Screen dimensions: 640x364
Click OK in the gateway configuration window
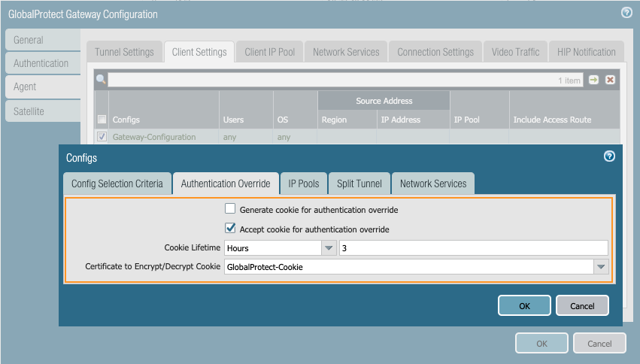541,343
